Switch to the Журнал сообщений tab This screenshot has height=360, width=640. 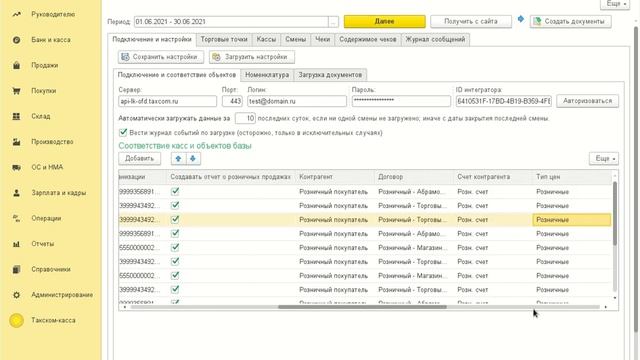(435, 40)
